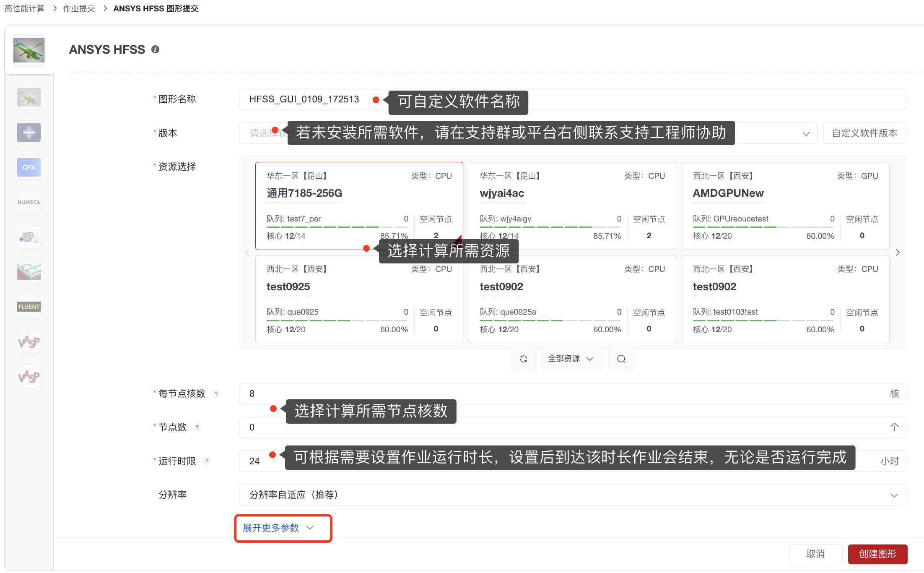Refresh the resource list
The width and height of the screenshot is (924, 573).
pyautogui.click(x=523, y=359)
